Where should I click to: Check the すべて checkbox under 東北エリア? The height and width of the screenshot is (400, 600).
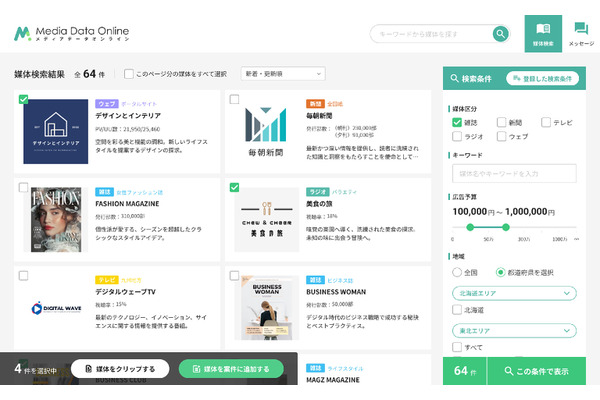coord(457,347)
